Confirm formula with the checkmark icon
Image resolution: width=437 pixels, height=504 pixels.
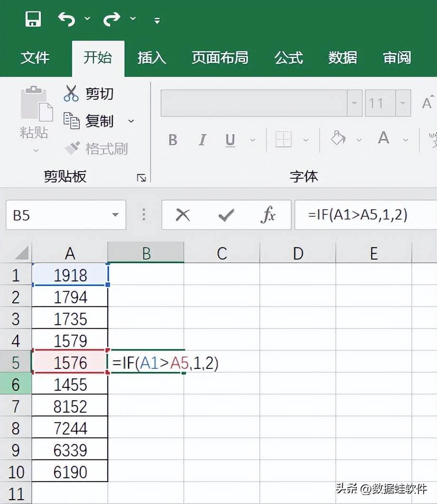[x=226, y=215]
